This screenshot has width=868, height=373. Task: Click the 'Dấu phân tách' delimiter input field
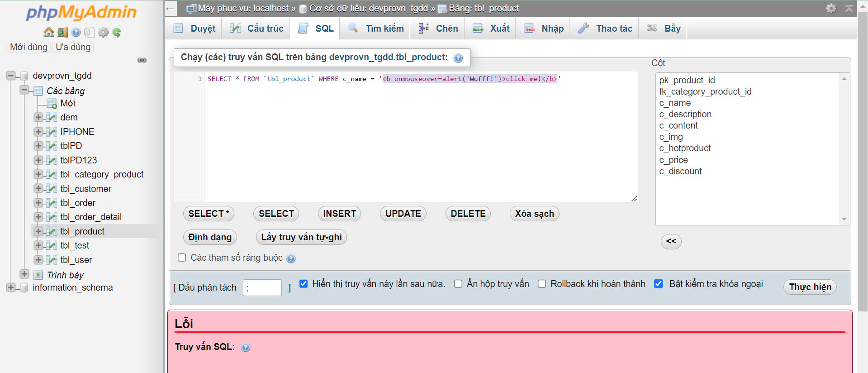262,288
